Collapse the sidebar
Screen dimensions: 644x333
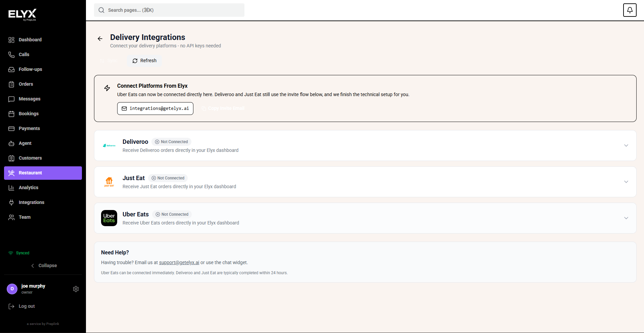(x=44, y=265)
